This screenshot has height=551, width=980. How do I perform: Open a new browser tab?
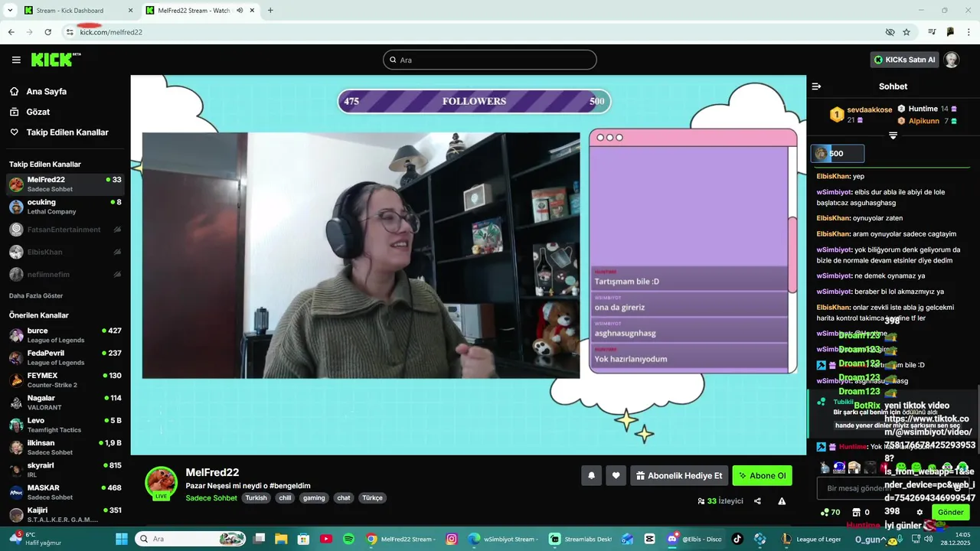pyautogui.click(x=270, y=11)
